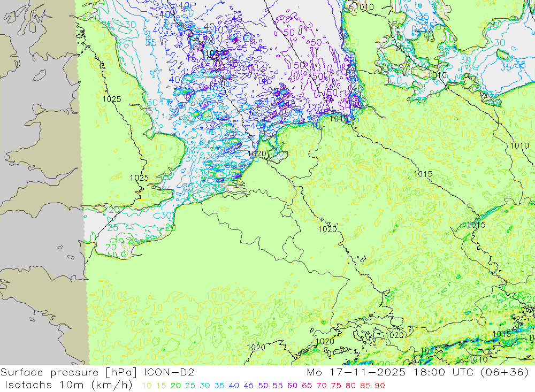Select the purple 50 value in isotachs legend

click(263, 386)
